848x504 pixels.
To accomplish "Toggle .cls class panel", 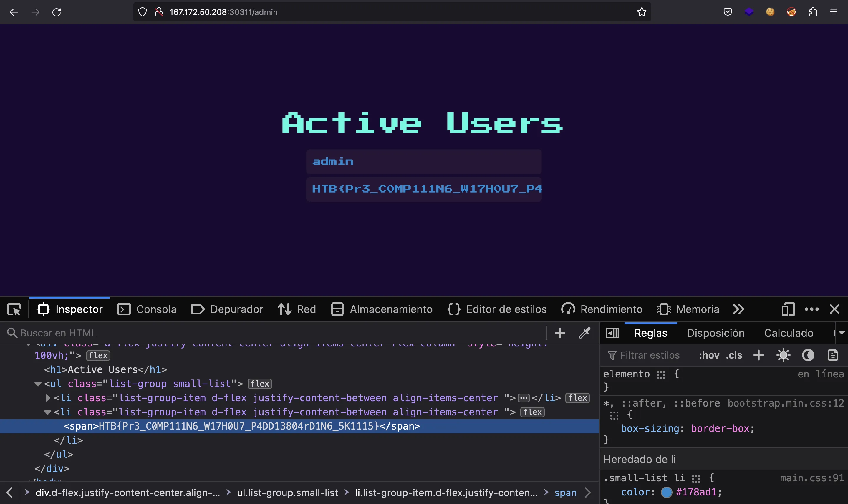I will pyautogui.click(x=734, y=355).
